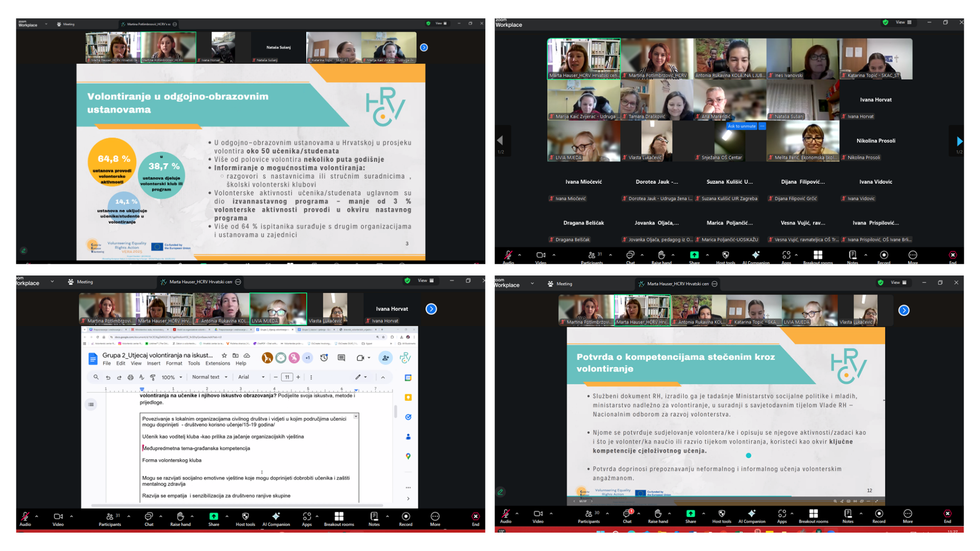Click the print icon in Docs toolbar

coord(130,378)
